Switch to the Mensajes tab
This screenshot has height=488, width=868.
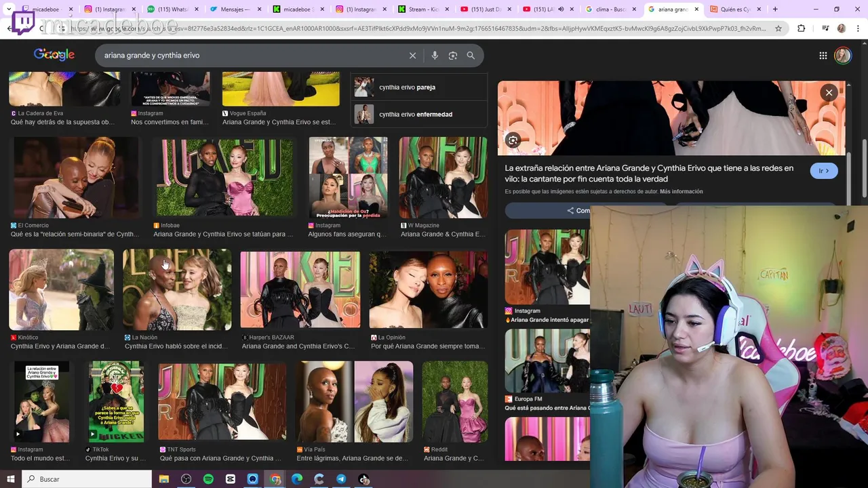click(234, 9)
